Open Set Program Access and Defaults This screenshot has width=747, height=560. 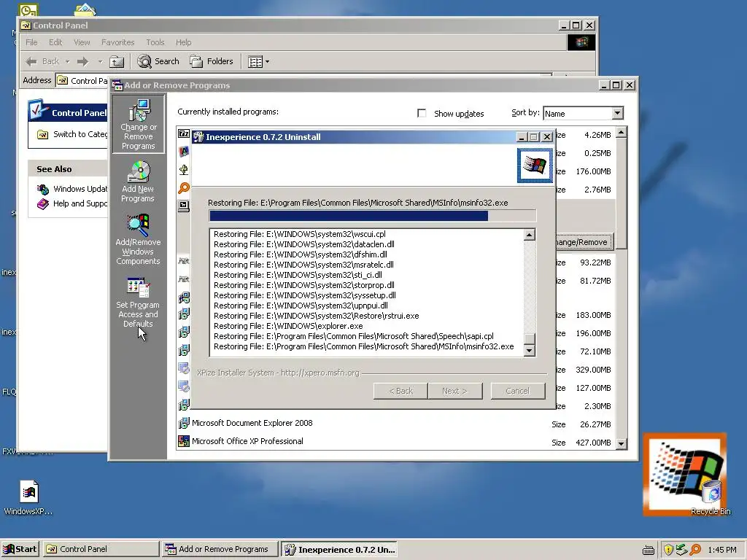click(138, 302)
